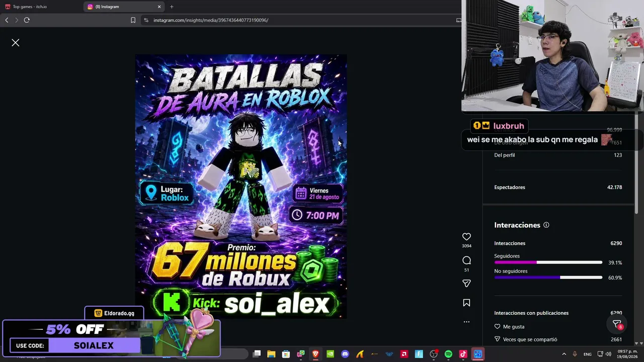The image size is (644, 362).
Task: Open TikTok from the taskbar
Action: tap(463, 354)
